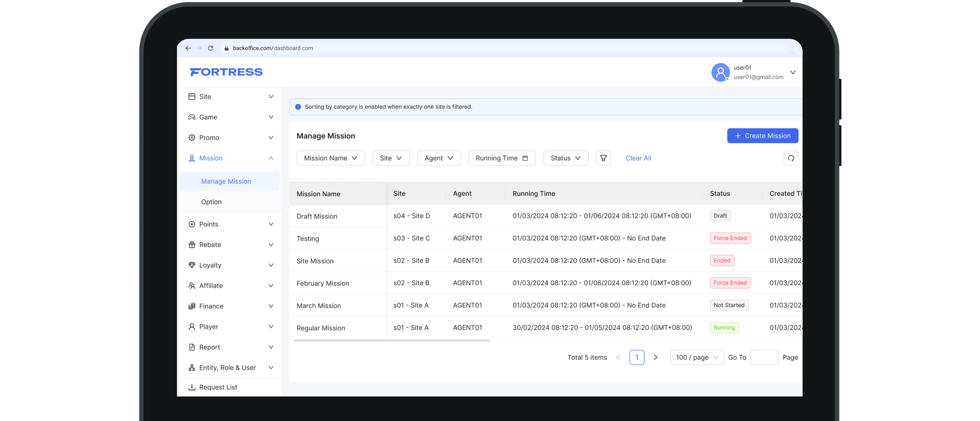The height and width of the screenshot is (421, 980).
Task: Open the Manage Mission submenu item
Action: (x=226, y=182)
